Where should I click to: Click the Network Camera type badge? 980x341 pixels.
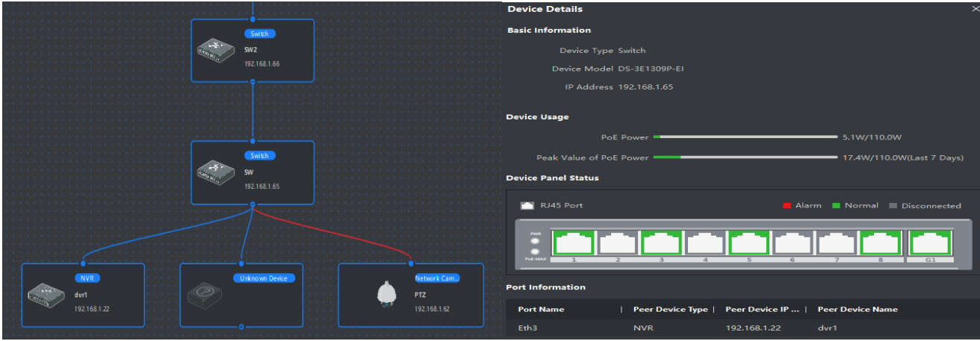437,278
